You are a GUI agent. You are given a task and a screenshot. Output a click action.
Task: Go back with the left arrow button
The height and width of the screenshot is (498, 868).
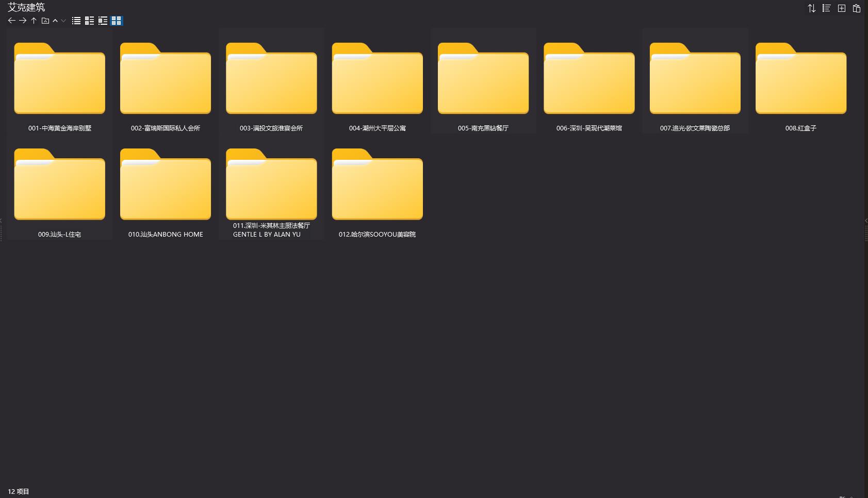click(x=11, y=21)
